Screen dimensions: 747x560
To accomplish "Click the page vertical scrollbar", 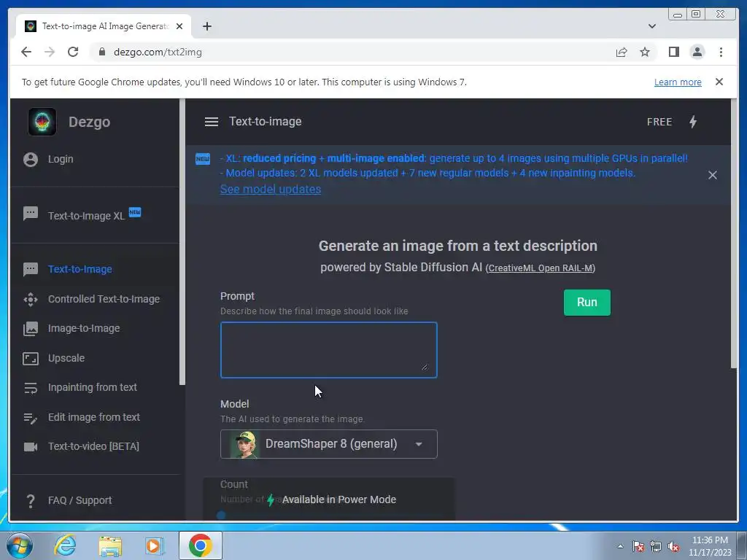I will [x=734, y=233].
